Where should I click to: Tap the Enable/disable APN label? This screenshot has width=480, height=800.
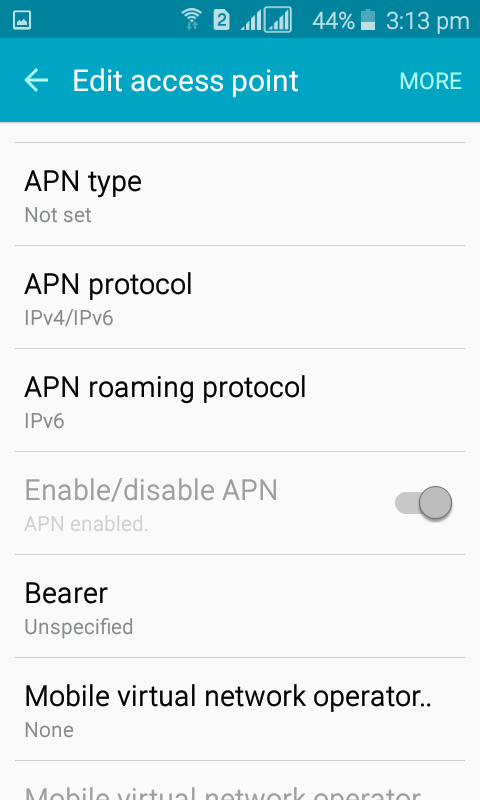coord(151,490)
